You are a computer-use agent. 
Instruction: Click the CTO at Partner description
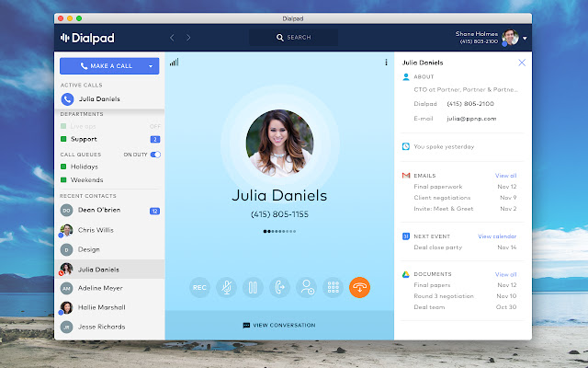pos(466,90)
